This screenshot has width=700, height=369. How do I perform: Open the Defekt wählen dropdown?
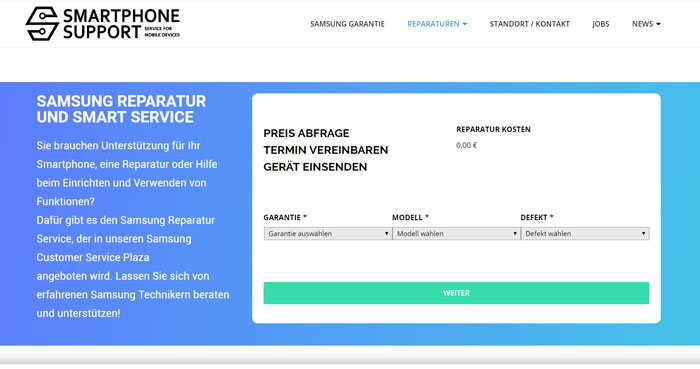click(x=585, y=234)
